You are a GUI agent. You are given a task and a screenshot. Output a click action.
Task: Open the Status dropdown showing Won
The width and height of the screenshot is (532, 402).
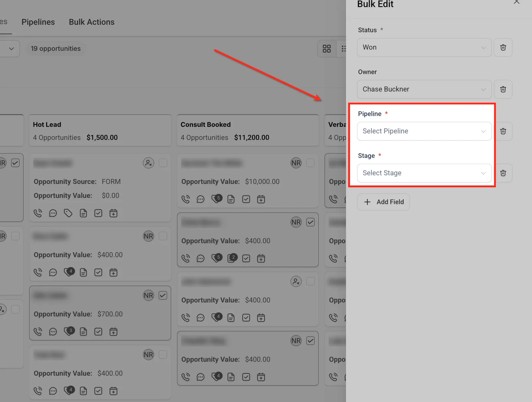click(x=424, y=47)
